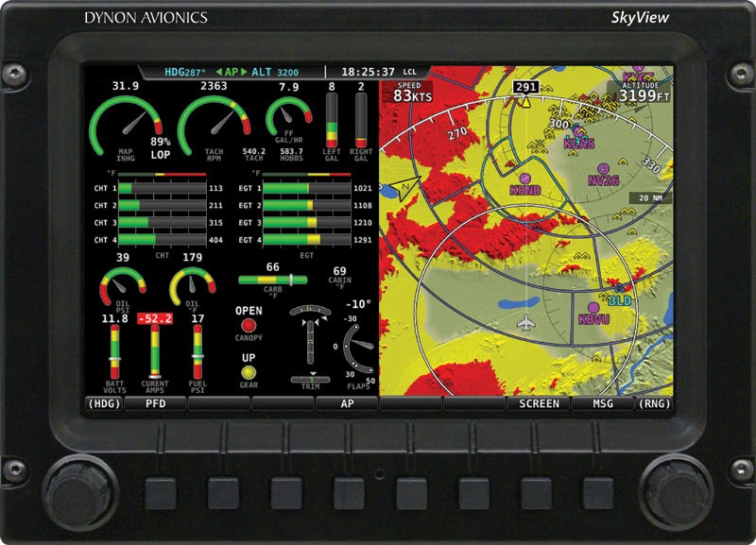Select the manifold pressure (MAP) arc gauge
Screen dimensions: 756x545
126,126
